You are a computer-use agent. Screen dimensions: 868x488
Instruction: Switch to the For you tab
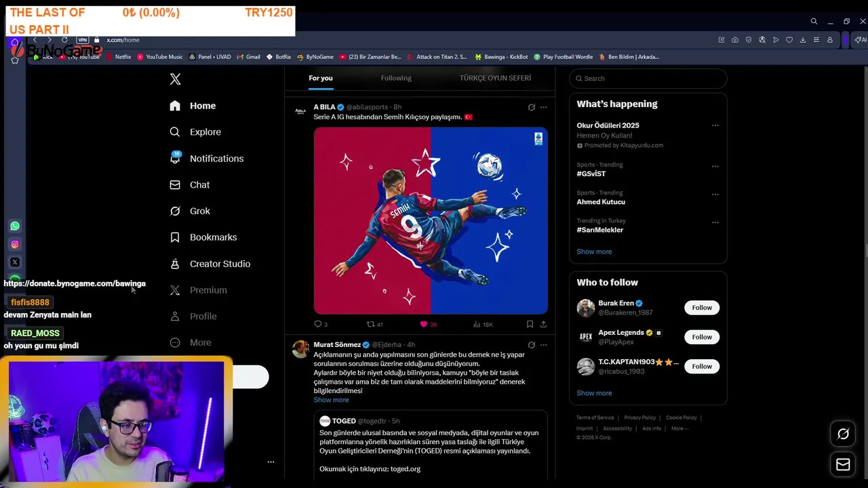pyautogui.click(x=321, y=78)
